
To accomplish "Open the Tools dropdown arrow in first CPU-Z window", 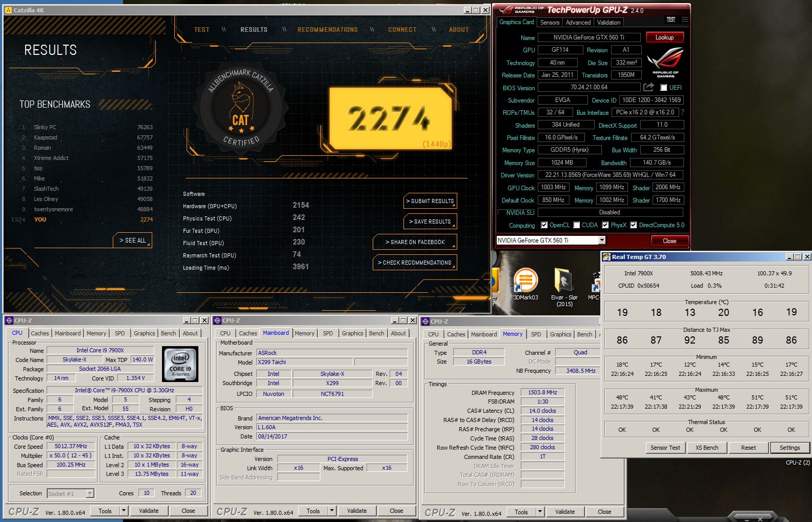I will [x=124, y=511].
